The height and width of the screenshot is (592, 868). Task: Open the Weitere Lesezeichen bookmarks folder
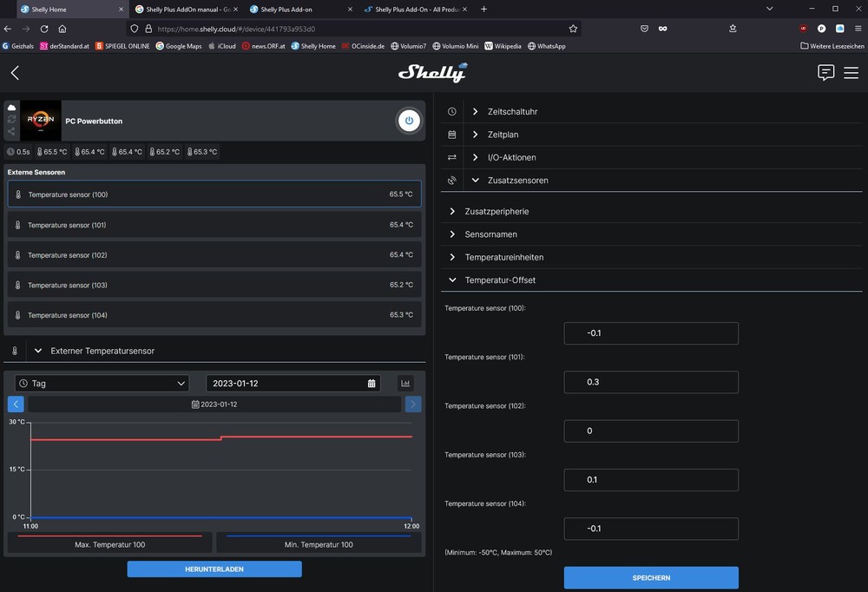(832, 46)
